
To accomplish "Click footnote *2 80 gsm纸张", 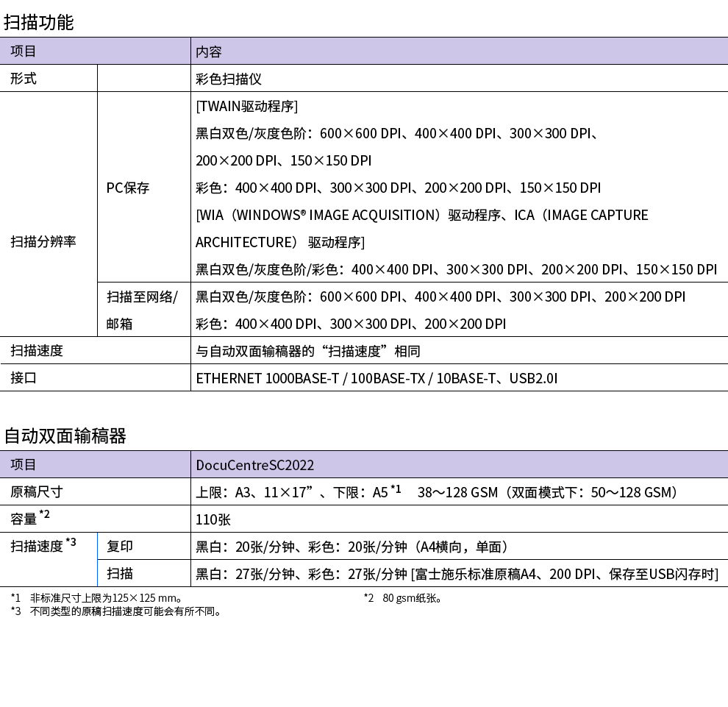I will pyautogui.click(x=402, y=598).
